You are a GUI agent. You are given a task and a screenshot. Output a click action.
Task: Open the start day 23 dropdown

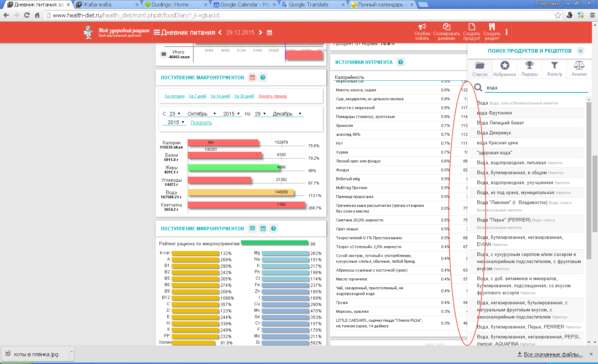pyautogui.click(x=174, y=114)
